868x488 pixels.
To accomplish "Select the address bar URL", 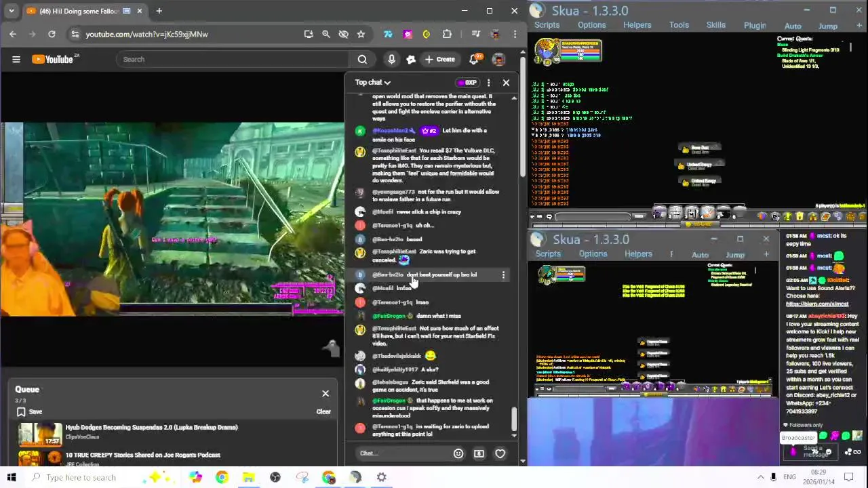I will [x=146, y=34].
